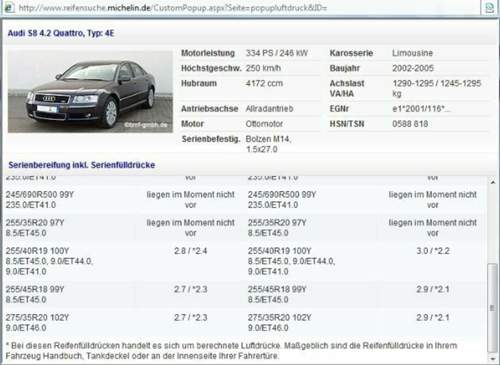This screenshot has height=365, width=500.
Task: Click the scrollbar down arrow of the tire table
Action: (x=492, y=359)
